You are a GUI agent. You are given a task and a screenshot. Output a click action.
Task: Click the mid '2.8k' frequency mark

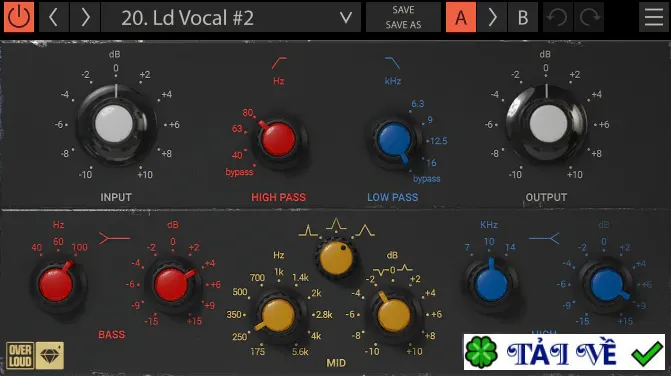324,315
